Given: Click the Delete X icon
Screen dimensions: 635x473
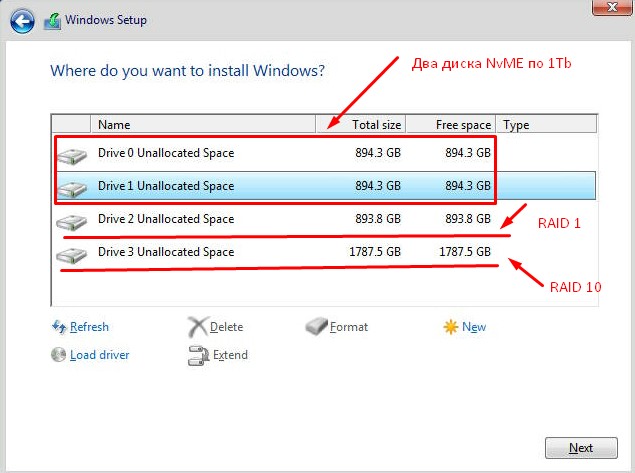Looking at the screenshot, I should (197, 327).
